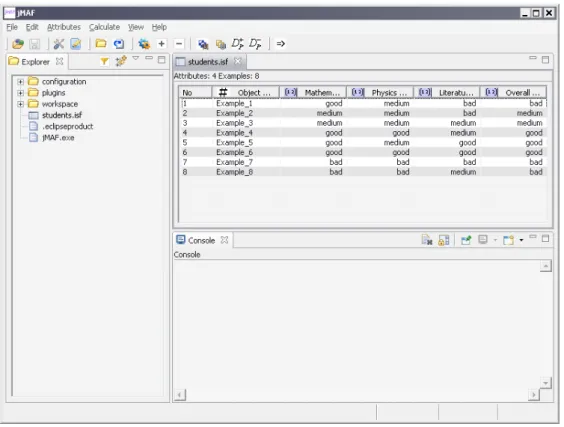564x427 pixels.
Task: Click the Literatu... column header
Action: (x=446, y=92)
